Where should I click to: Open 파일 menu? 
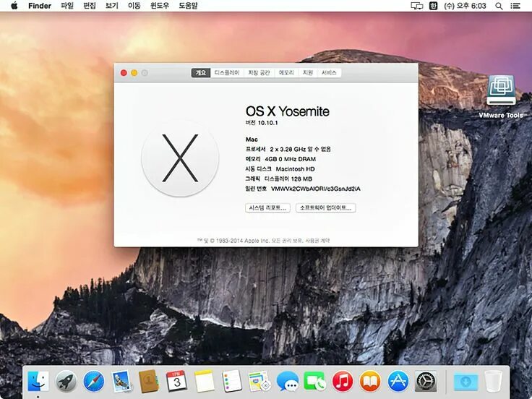(67, 6)
